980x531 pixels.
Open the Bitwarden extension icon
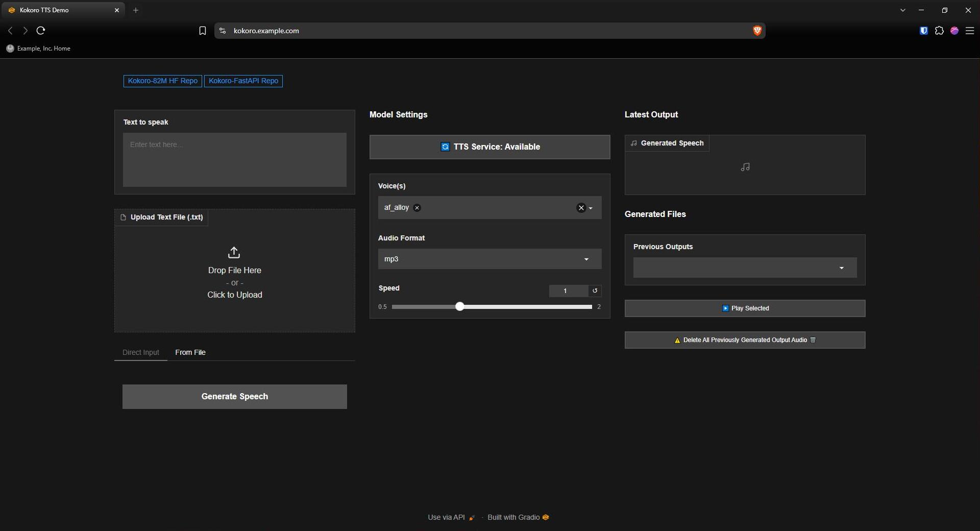click(923, 31)
